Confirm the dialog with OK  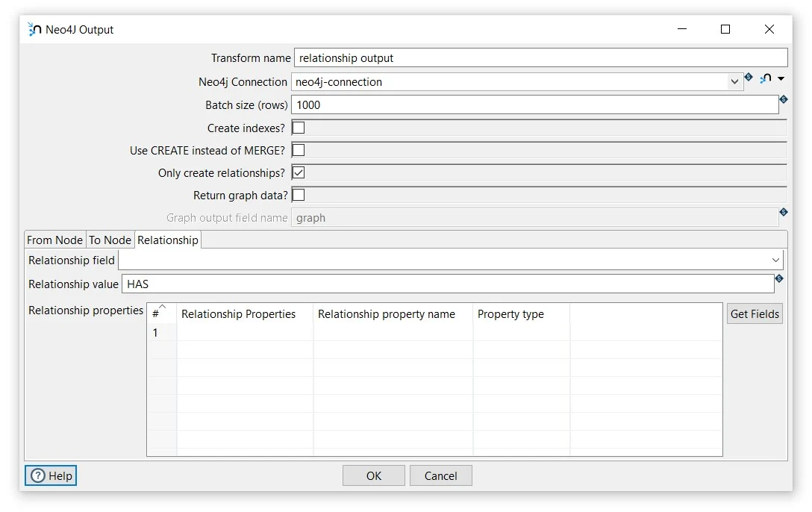373,475
